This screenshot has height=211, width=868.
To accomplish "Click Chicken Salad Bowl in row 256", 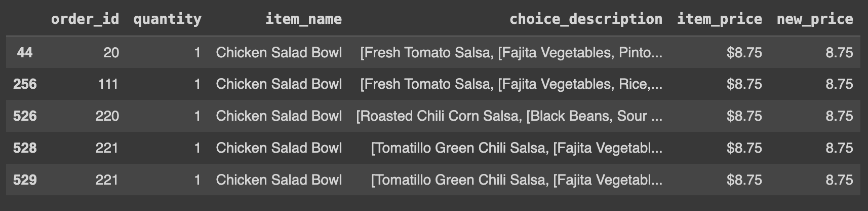I will click(x=279, y=84).
